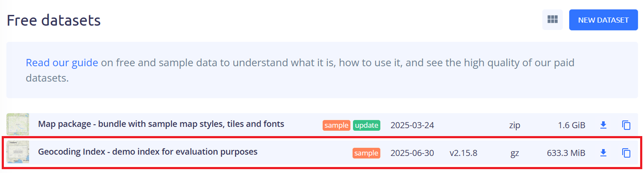This screenshot has width=644, height=173.
Task: Click the 2025-06-30 date of Geocoding Index
Action: coord(412,153)
